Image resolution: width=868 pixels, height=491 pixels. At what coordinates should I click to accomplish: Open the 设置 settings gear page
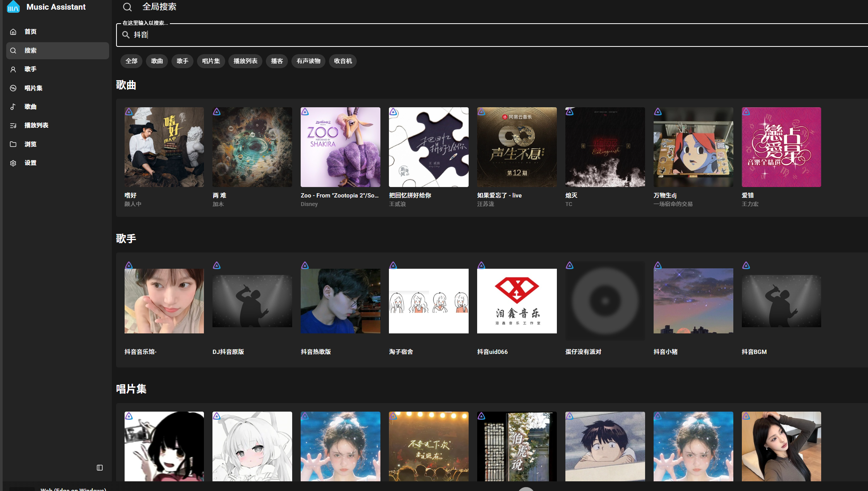[x=30, y=163]
